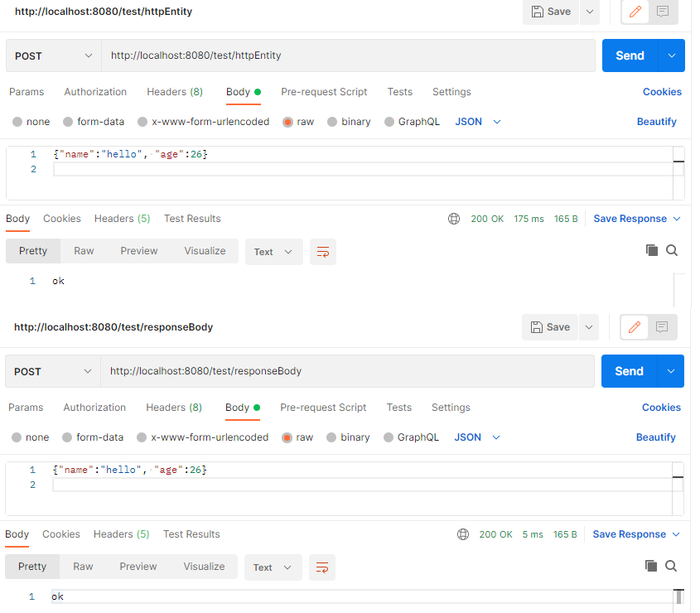700x613 pixels.
Task: Open Cookies link in responseBody request
Action: (x=661, y=408)
